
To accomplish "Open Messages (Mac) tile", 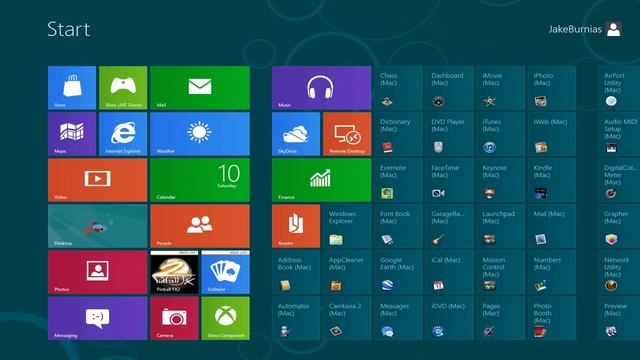I will point(398,318).
